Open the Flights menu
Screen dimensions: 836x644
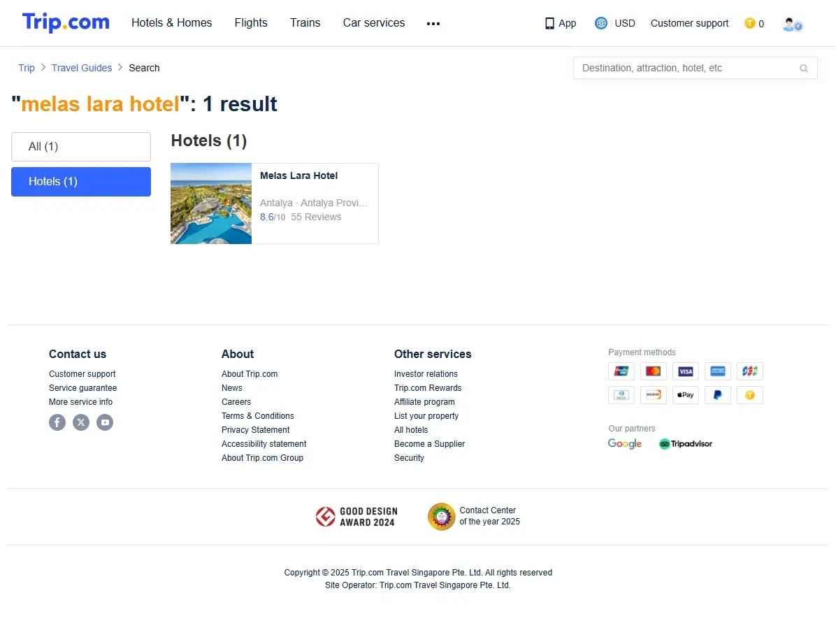(x=250, y=23)
